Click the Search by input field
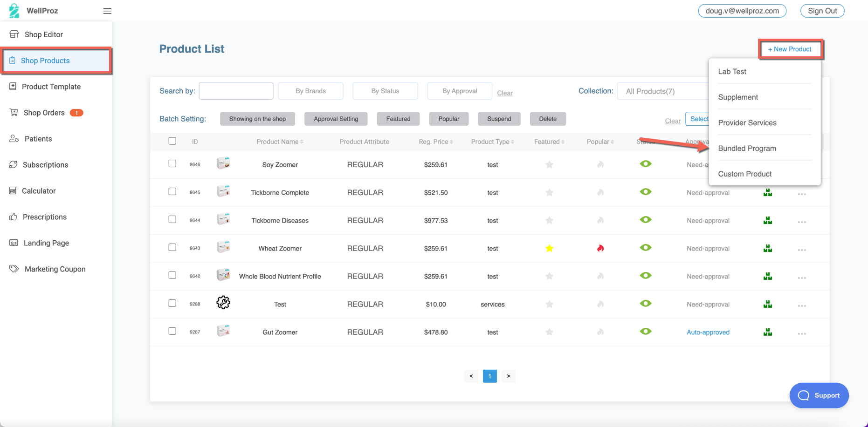 click(x=236, y=91)
